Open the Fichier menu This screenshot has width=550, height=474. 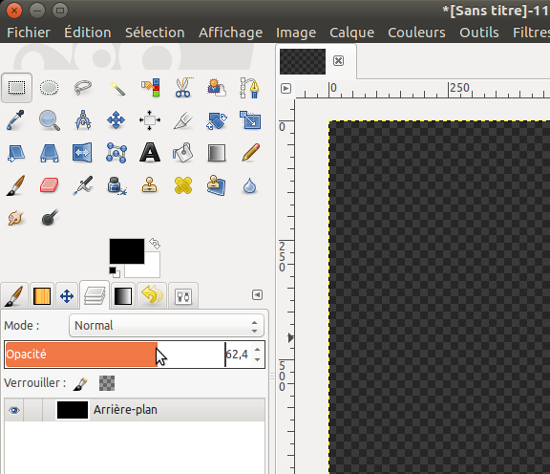click(28, 32)
